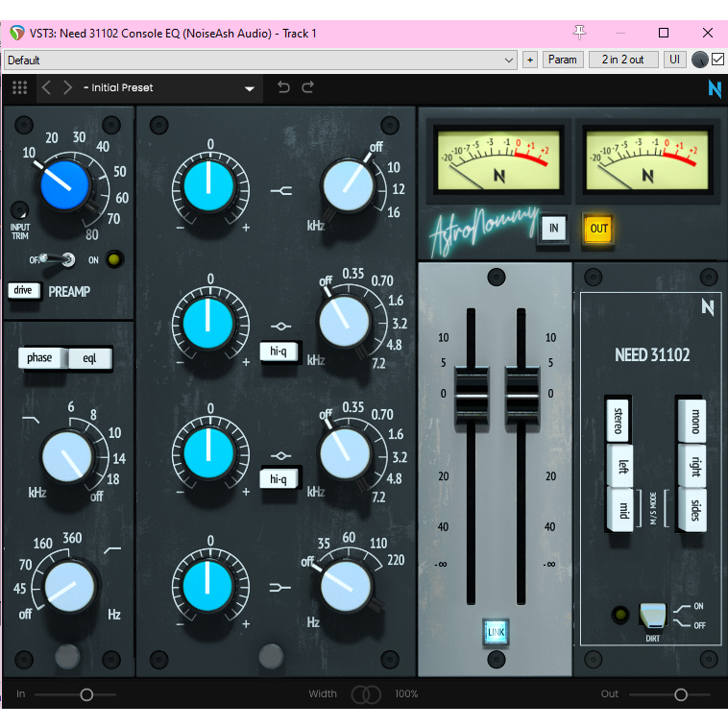
Task: Click the right output fader cap
Action: 522,395
